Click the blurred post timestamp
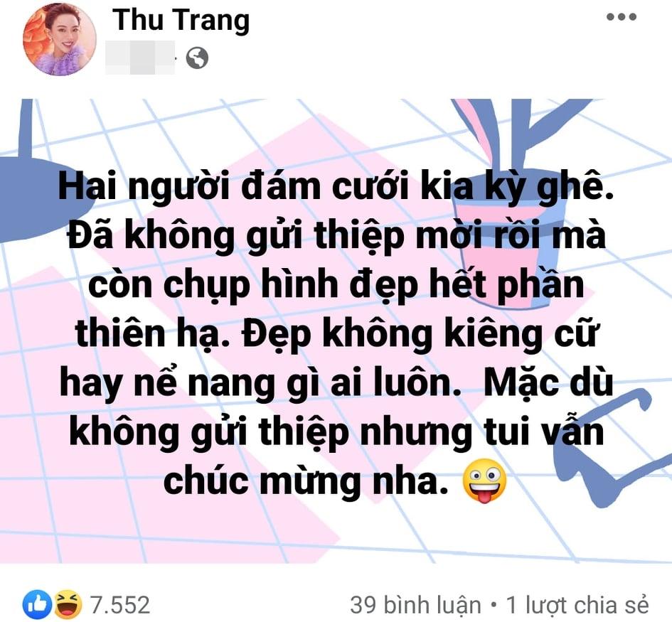 [140, 58]
